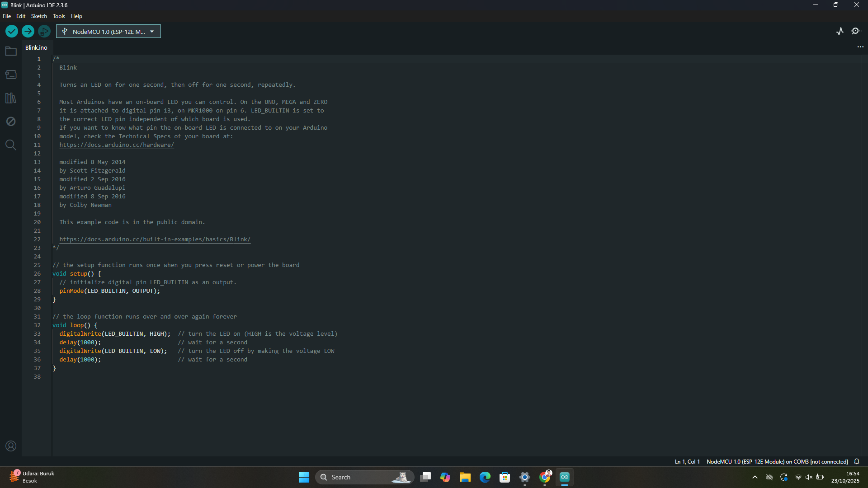
Task: Click Arduino IDE icon in the taskbar
Action: [x=565, y=477]
